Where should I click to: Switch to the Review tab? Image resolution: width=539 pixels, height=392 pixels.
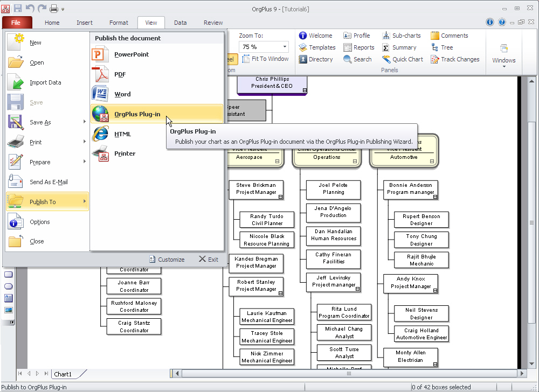tap(213, 23)
